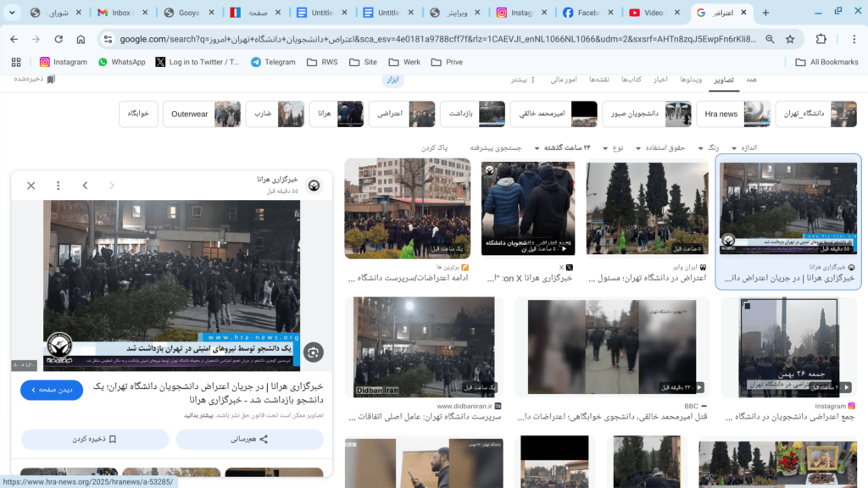Switch to the Facebook browser tab

(588, 12)
